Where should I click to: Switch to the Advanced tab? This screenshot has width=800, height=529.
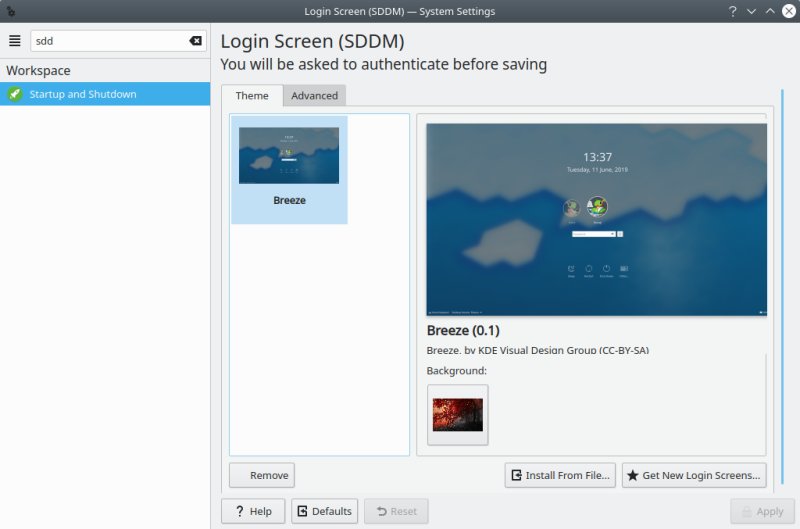[314, 96]
